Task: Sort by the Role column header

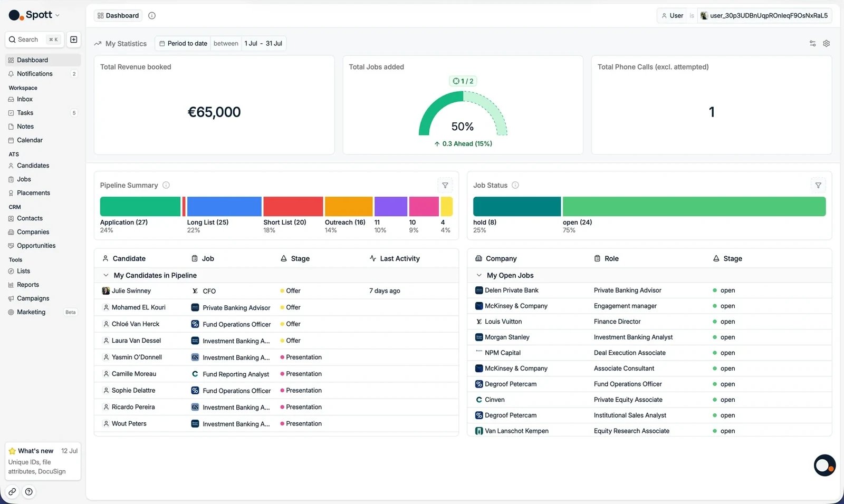Action: tap(606, 258)
